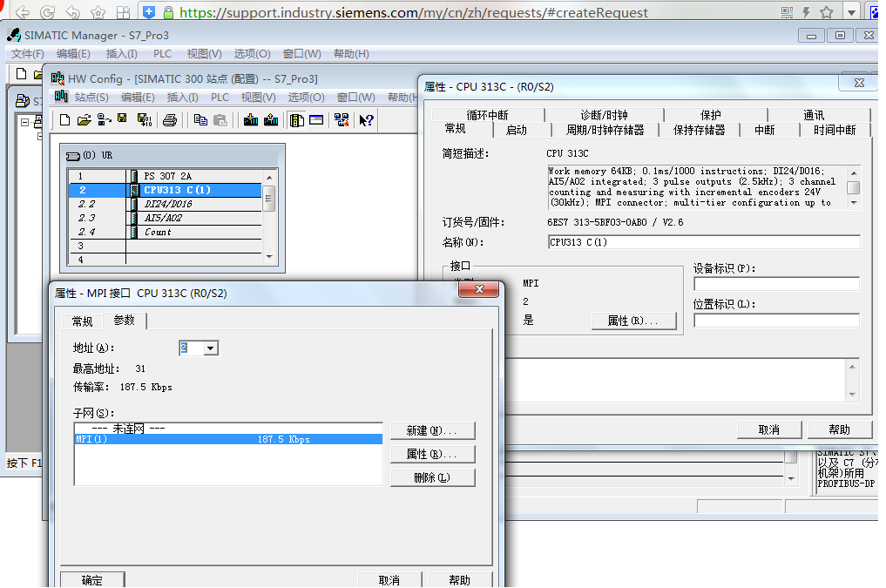Screen dimensions: 886x588
Task: Open 视图(V) menu in HW Config
Action: pos(258,98)
